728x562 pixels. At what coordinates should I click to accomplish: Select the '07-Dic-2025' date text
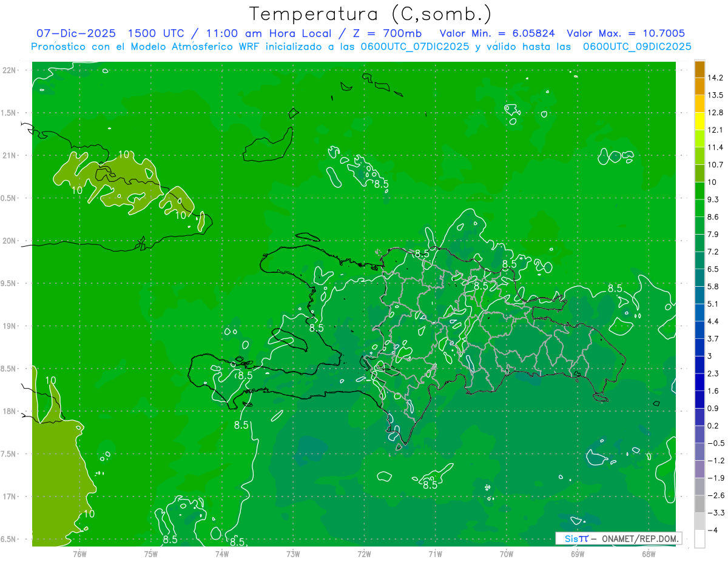(x=76, y=33)
